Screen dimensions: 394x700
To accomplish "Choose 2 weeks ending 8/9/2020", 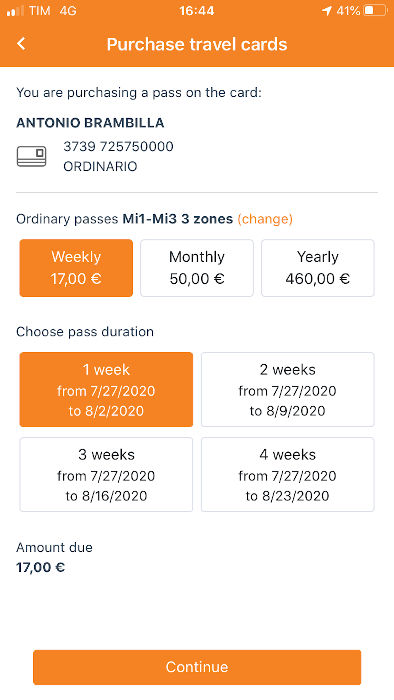I will [x=288, y=389].
